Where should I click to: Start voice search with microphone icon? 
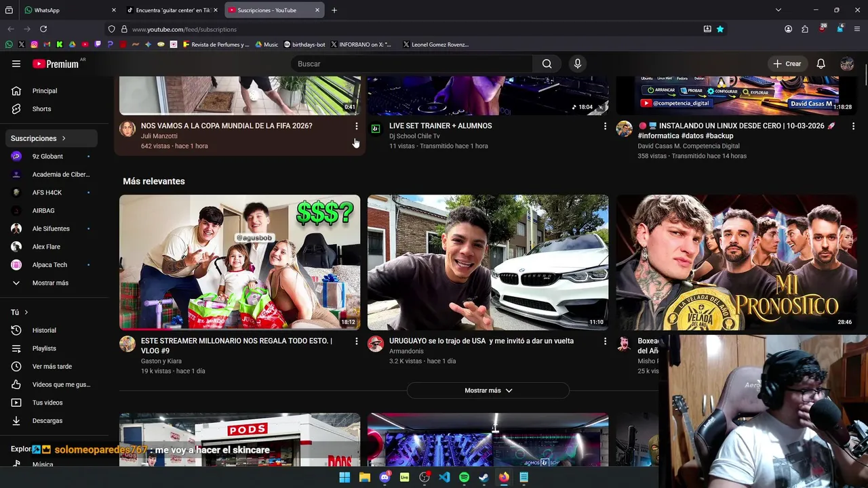pos(578,64)
